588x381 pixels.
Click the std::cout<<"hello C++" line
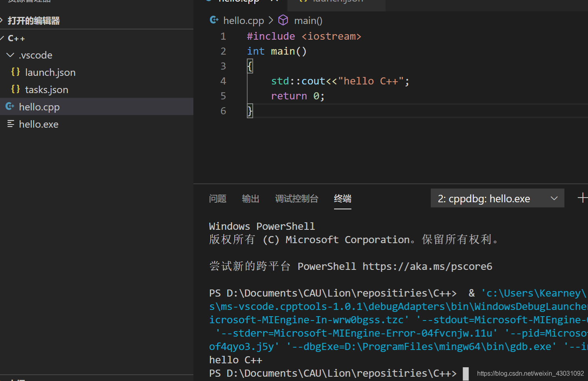click(340, 81)
